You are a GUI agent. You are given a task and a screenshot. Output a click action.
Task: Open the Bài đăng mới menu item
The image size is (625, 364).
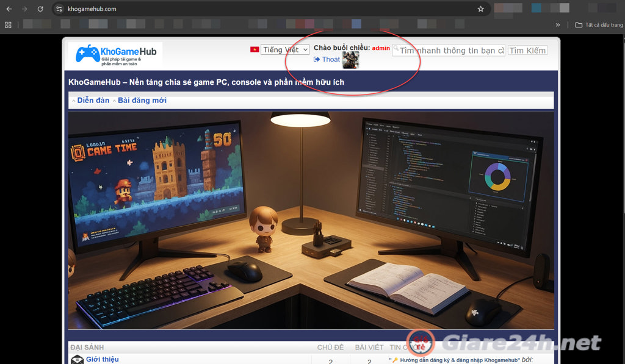pos(142,101)
